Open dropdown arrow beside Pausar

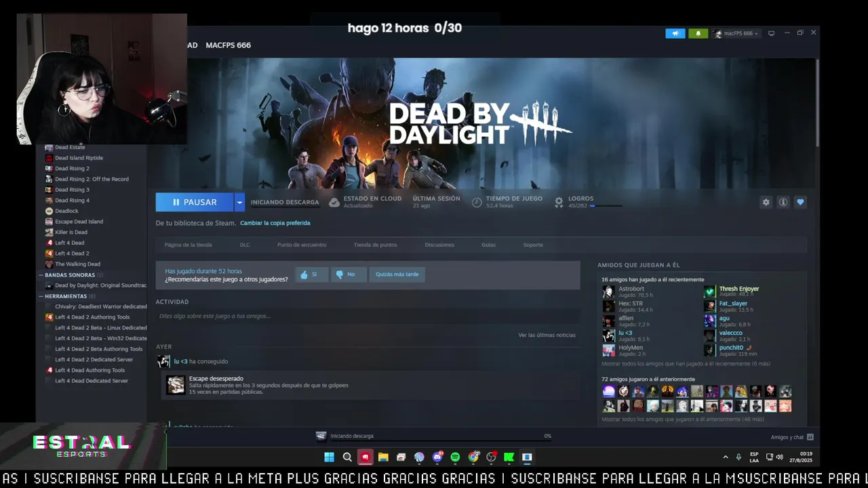click(x=239, y=202)
